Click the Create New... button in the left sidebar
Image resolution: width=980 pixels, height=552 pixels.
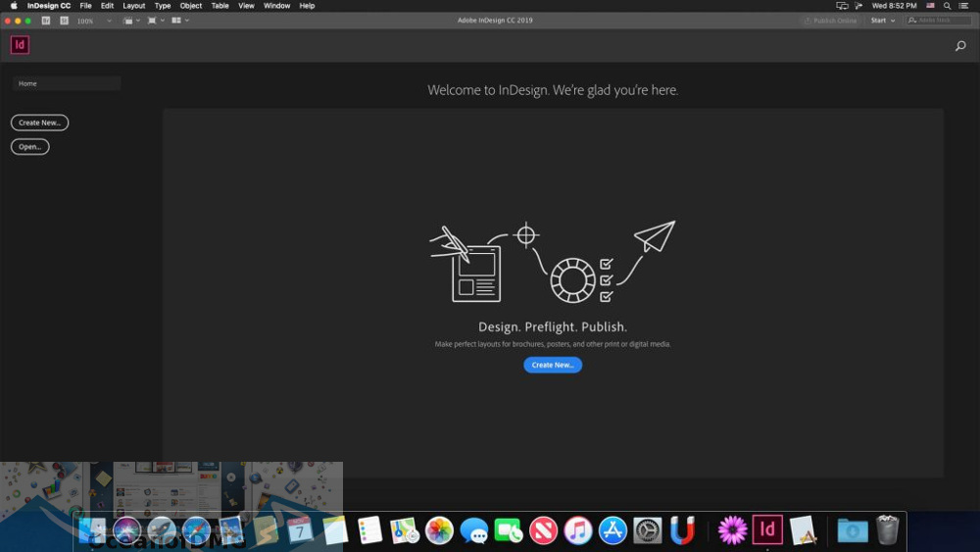(39, 123)
